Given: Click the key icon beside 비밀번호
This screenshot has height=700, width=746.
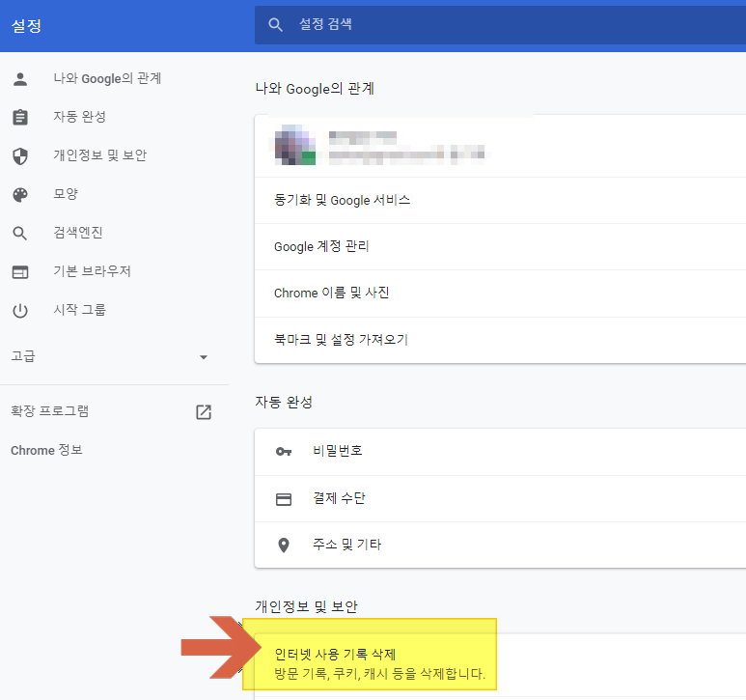Looking at the screenshot, I should 284,452.
